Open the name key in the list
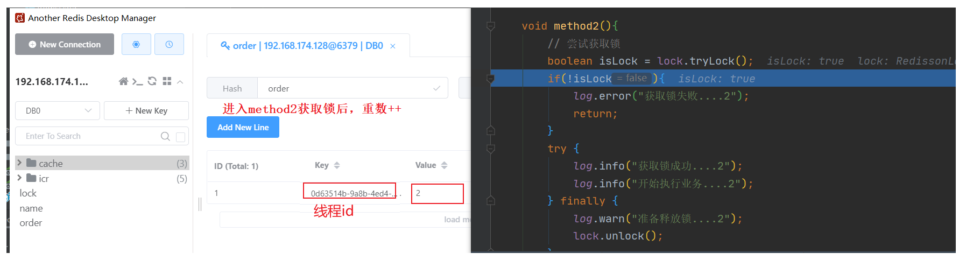The width and height of the screenshot is (980, 267). [x=31, y=208]
